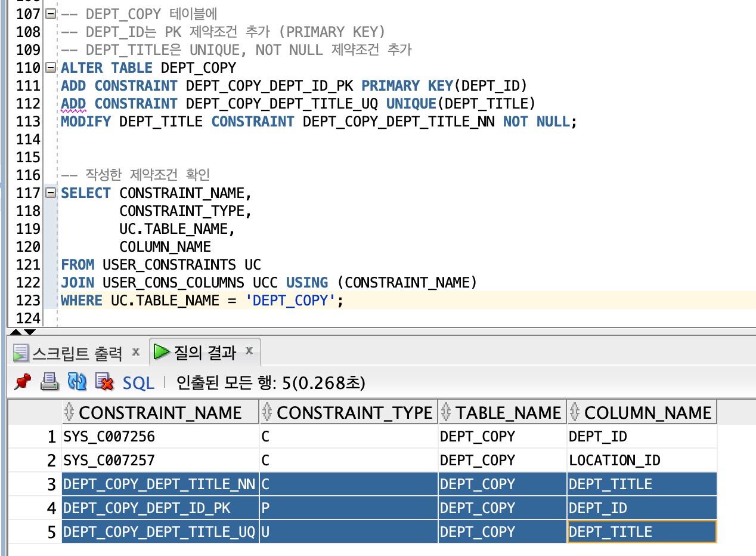Click the print icon in the result toolbar
This screenshot has width=756, height=556.
click(49, 382)
